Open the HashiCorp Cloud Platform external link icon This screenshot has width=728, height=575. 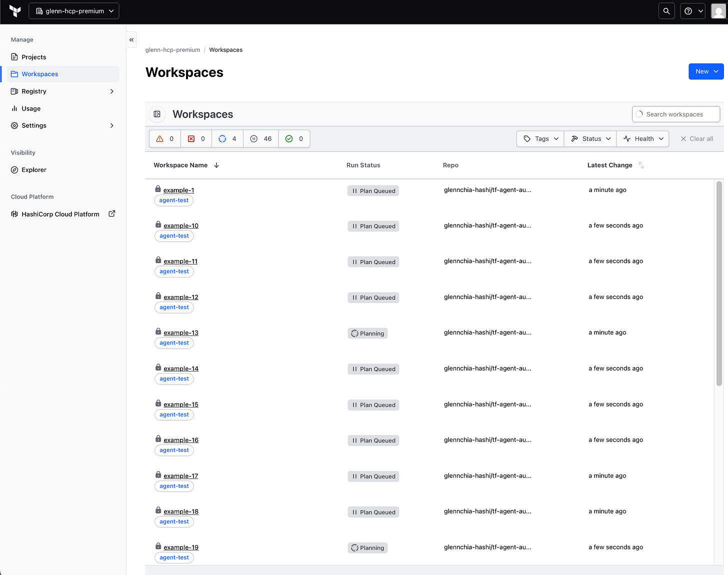[x=111, y=213]
